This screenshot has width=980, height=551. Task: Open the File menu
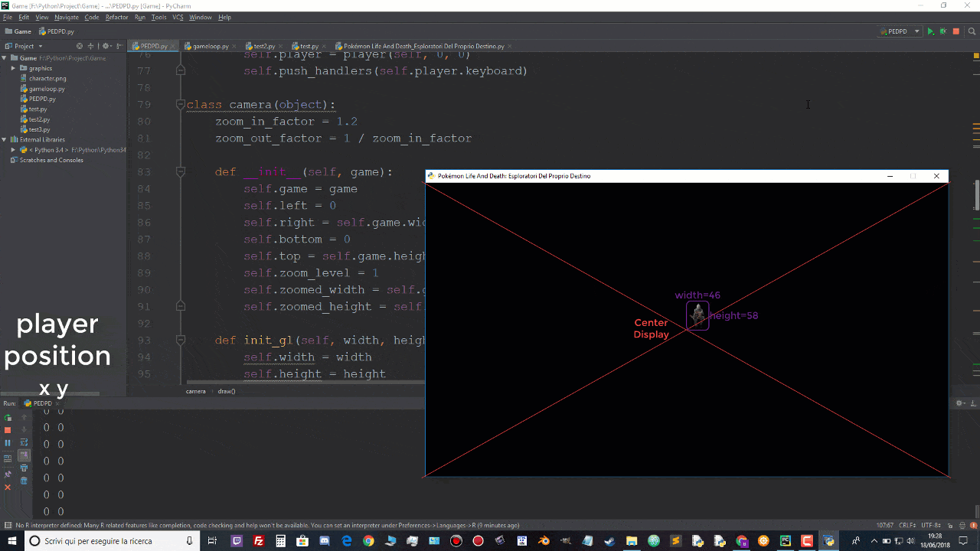8,17
